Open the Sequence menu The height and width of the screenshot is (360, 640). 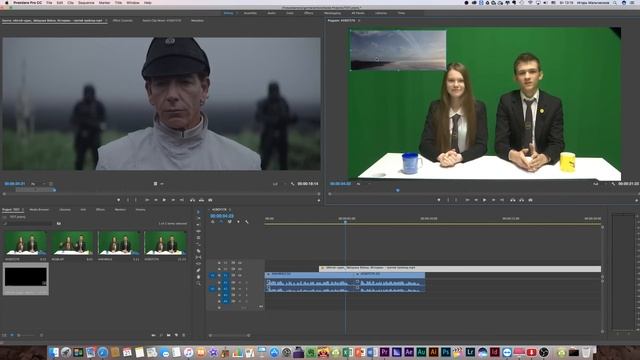coord(86,3)
